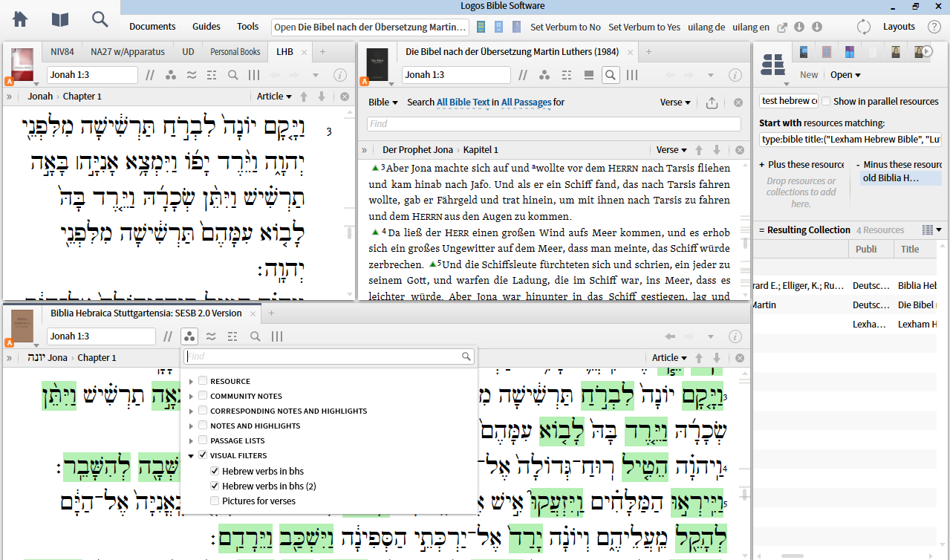Open Article dropdown in BHS panel

pyautogui.click(x=669, y=357)
